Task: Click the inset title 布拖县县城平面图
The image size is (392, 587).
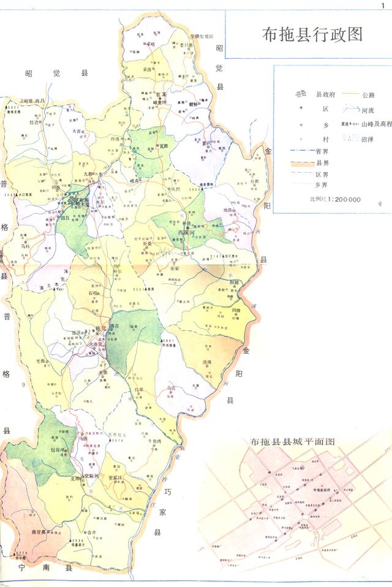Action: coord(292,441)
